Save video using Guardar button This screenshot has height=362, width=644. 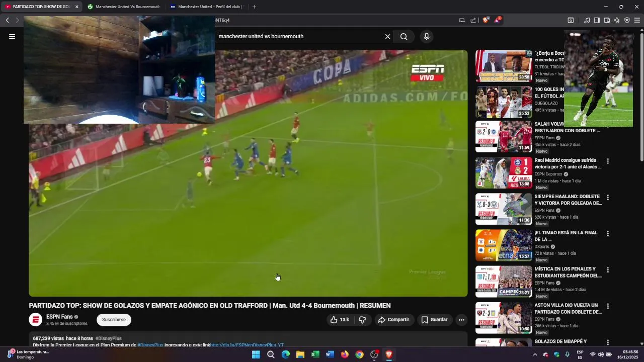coord(434,320)
